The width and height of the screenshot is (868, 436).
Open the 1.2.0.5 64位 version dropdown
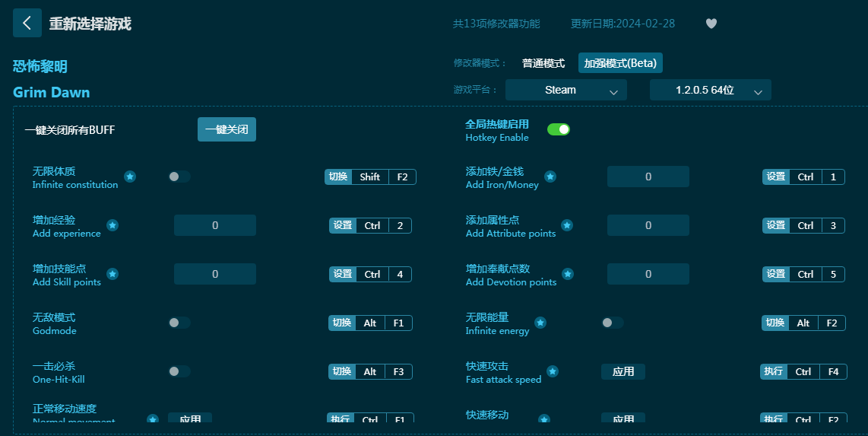710,91
